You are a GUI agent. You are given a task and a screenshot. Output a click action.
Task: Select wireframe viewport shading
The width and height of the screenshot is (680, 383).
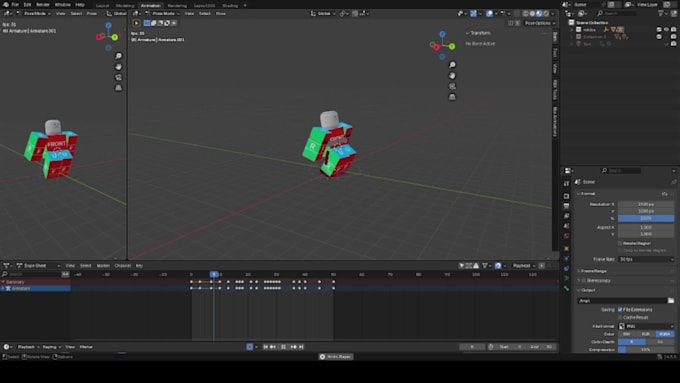point(526,13)
